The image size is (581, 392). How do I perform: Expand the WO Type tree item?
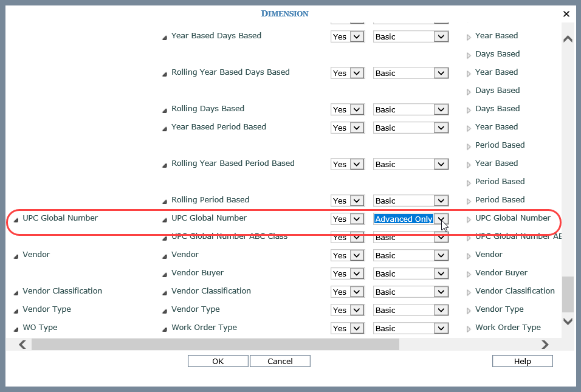[x=15, y=328]
